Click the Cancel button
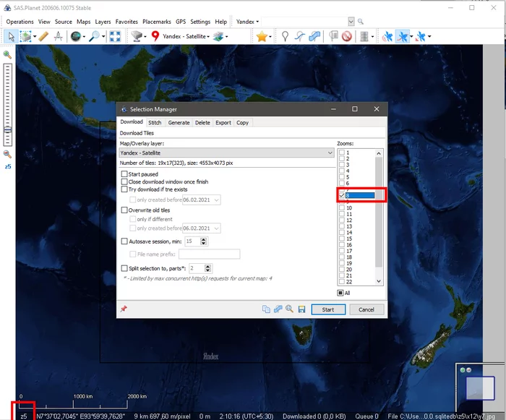Screen dimensions: 506x420 coord(366,309)
